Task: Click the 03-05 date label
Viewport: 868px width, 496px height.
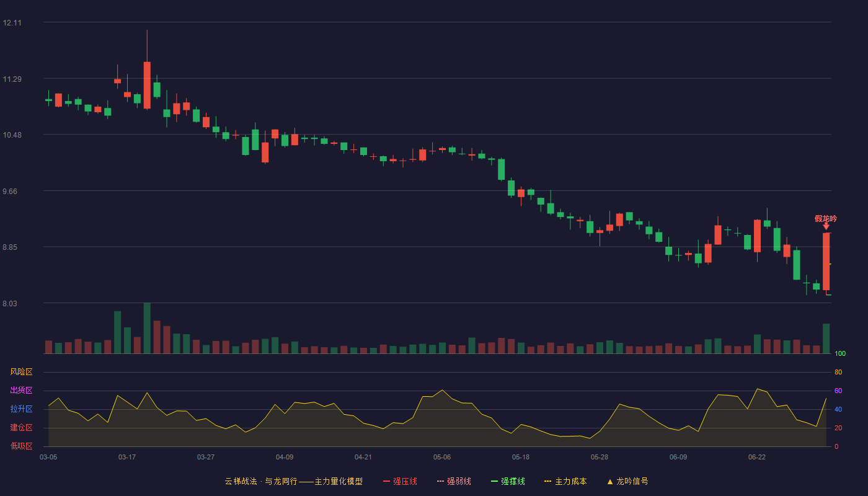Action: pyautogui.click(x=48, y=457)
